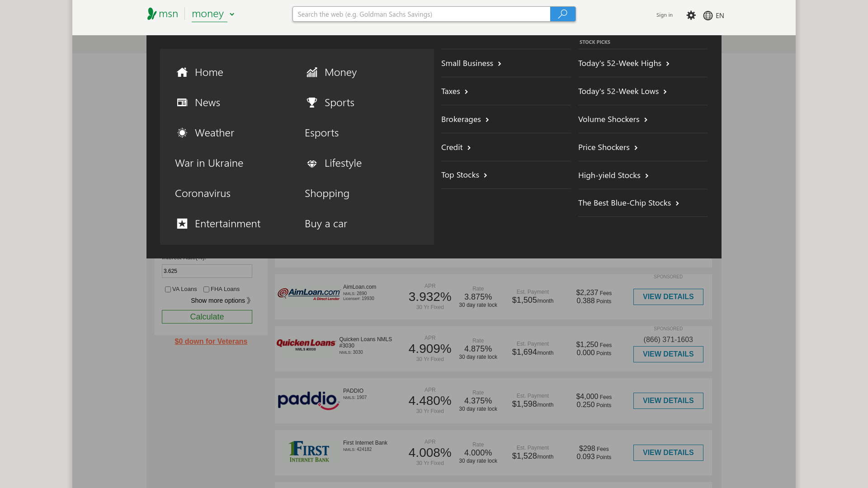View details for Quicken Loans
Image resolution: width=868 pixels, height=488 pixels.
click(668, 354)
